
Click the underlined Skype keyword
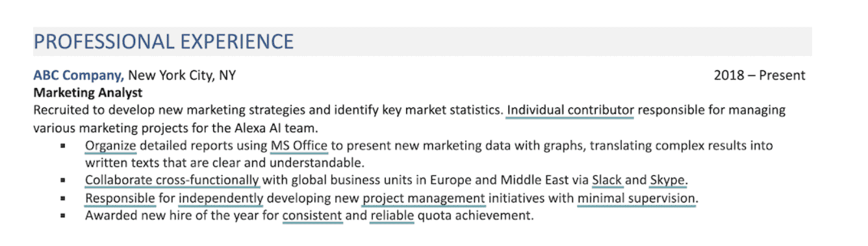[x=669, y=180]
